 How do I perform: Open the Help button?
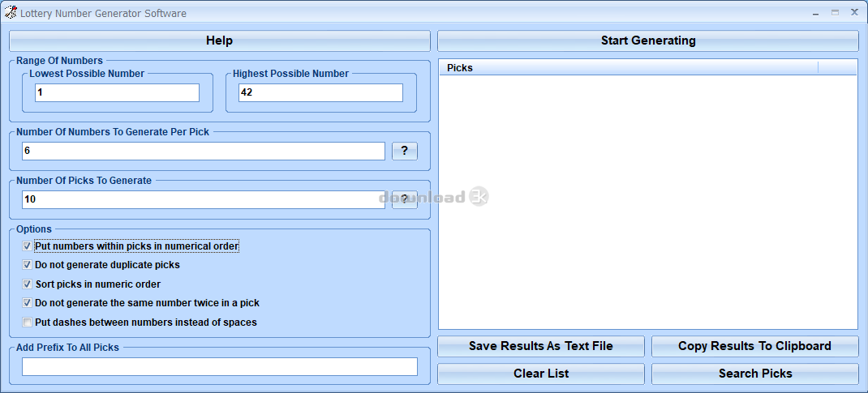219,41
